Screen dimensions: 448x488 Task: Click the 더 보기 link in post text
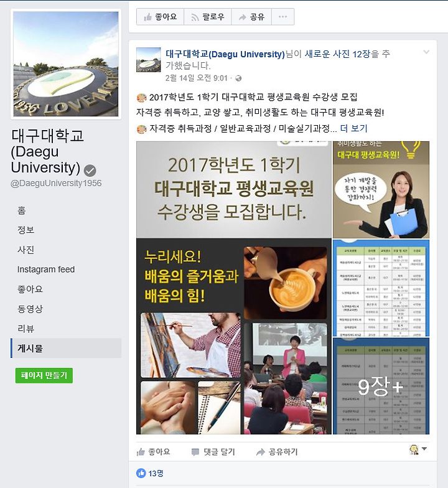pyautogui.click(x=353, y=128)
